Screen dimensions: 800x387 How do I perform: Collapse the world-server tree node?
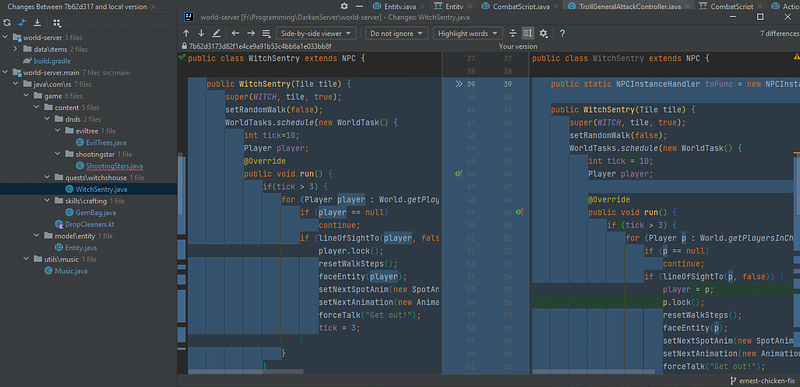(6, 37)
